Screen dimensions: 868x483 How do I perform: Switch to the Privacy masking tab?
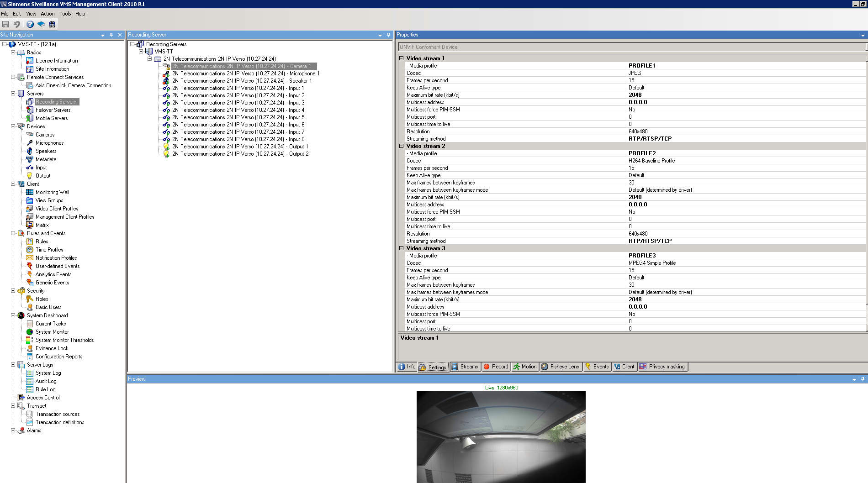click(x=662, y=367)
